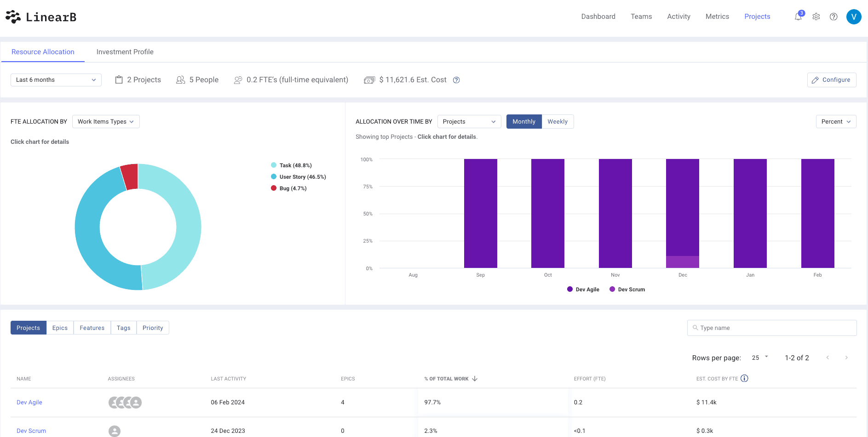Screen dimensions: 868x437
Task: Click the $ 11.4k cost cell
Action: tap(707, 403)
